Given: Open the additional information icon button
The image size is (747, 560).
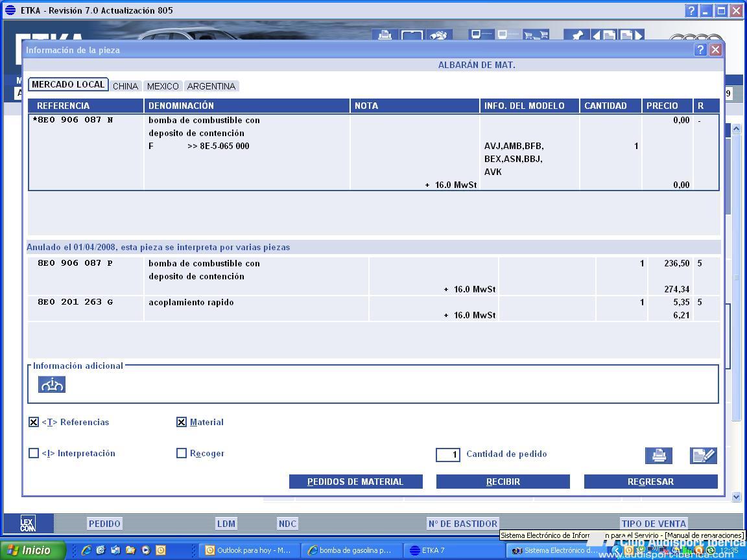Looking at the screenshot, I should [x=52, y=384].
